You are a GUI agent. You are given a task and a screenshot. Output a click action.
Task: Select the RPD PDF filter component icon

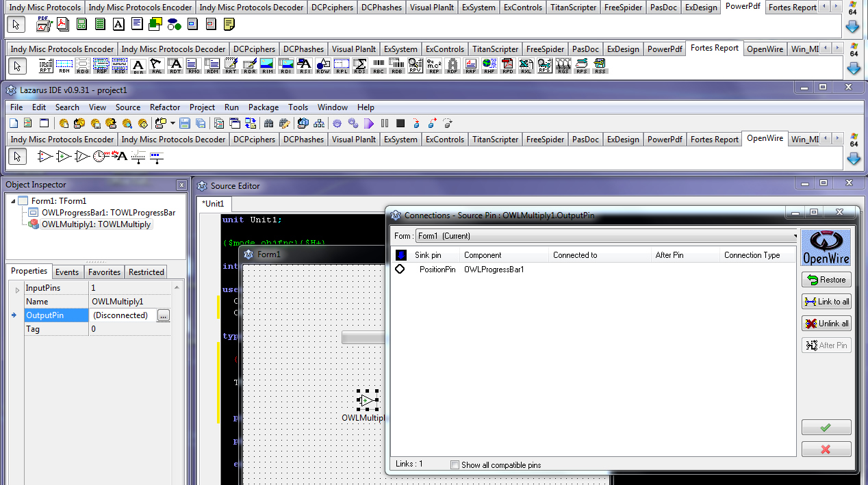point(508,66)
